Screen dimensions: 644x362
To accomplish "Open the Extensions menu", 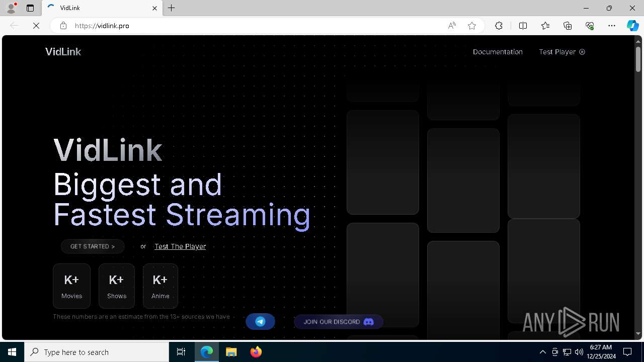I will pos(499,26).
